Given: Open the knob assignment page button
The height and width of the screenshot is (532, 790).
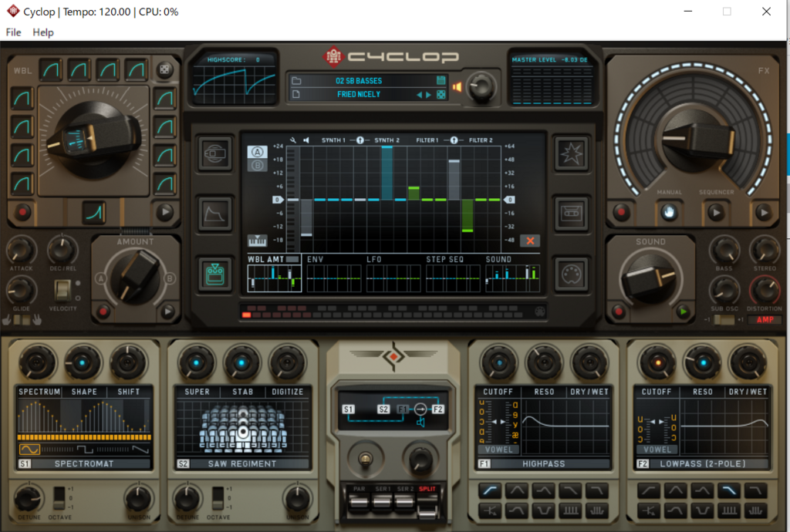Looking at the screenshot, I should pyautogui.click(x=215, y=153).
